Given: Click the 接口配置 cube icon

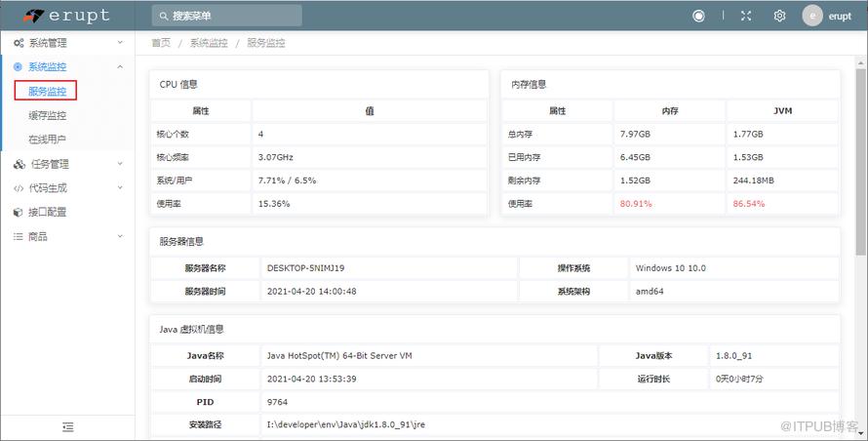Looking at the screenshot, I should pyautogui.click(x=19, y=212).
